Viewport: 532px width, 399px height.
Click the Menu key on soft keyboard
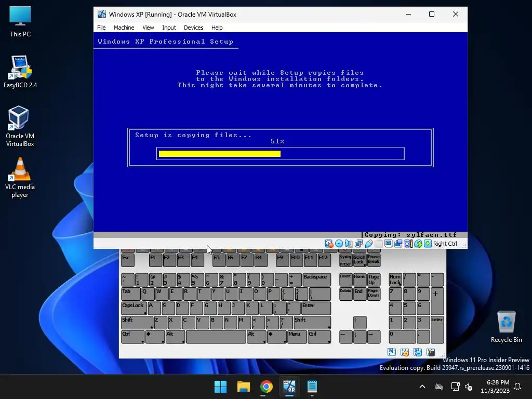[x=297, y=337]
